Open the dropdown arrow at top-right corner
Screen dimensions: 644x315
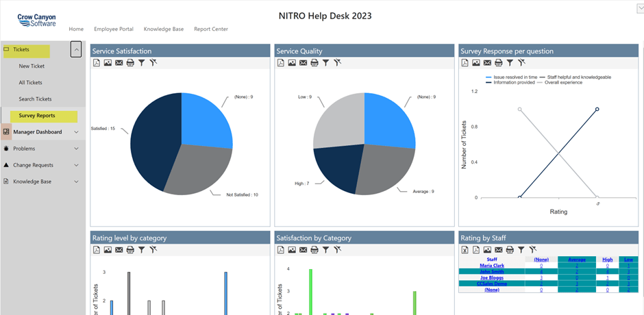pyautogui.click(x=640, y=8)
